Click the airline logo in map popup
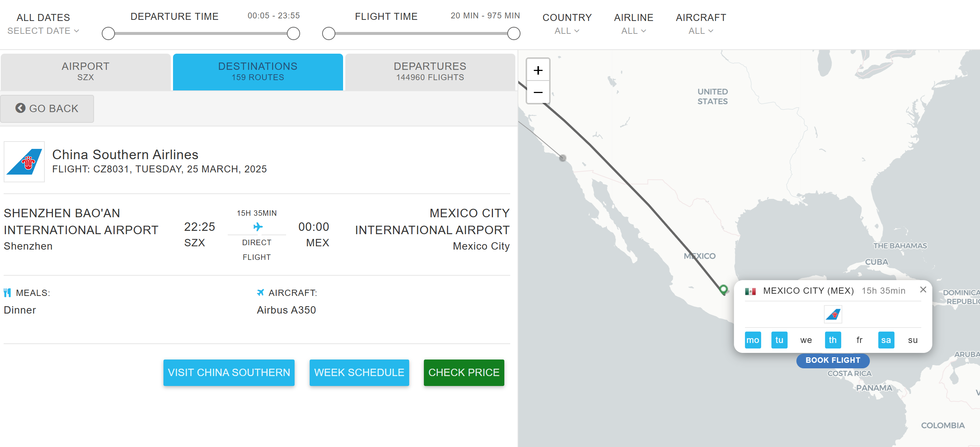Viewport: 980px width, 447px height. click(832, 315)
